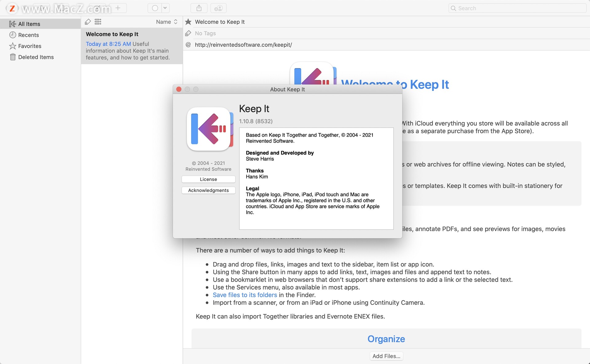Click version text 1.10.8 (8532)
The height and width of the screenshot is (364, 590).
point(256,121)
